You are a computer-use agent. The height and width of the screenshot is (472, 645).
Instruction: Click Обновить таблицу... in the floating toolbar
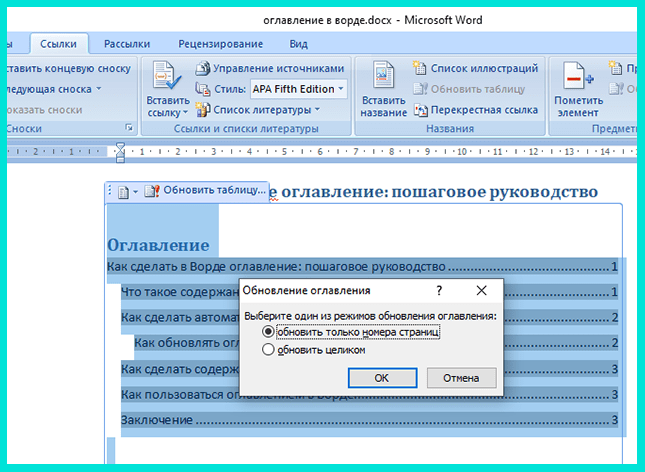[205, 190]
